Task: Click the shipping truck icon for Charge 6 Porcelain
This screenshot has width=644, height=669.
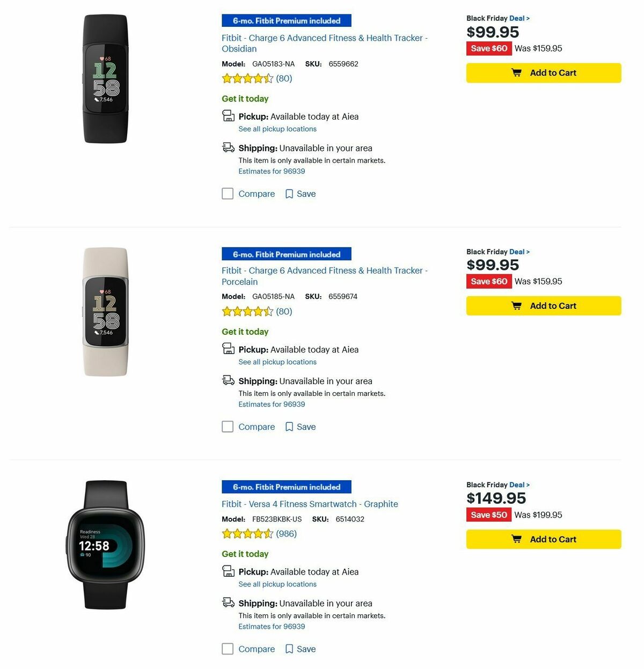Action: pos(228,380)
